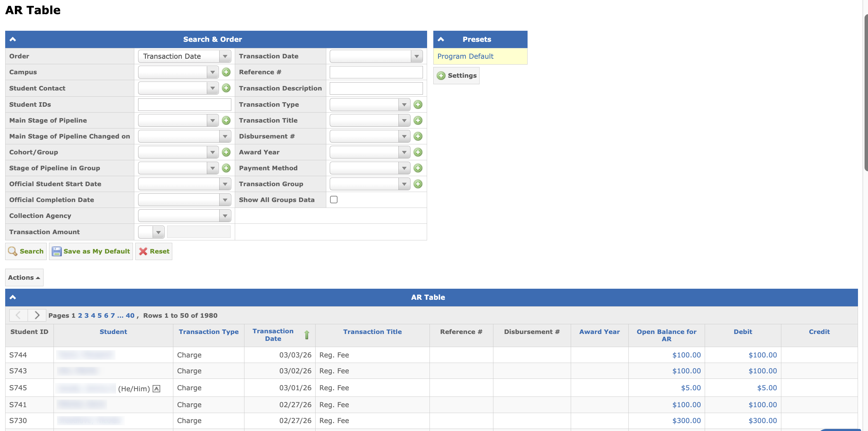Click plus icon beside Cohort/Group
Viewport: 868px width, 431px height.
tap(226, 152)
